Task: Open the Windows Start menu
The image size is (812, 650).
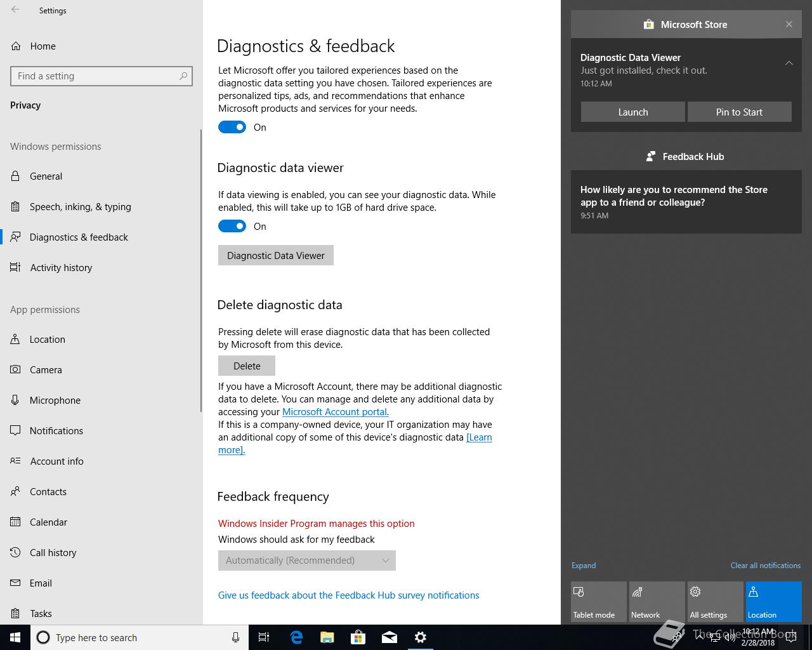Action: click(x=15, y=637)
